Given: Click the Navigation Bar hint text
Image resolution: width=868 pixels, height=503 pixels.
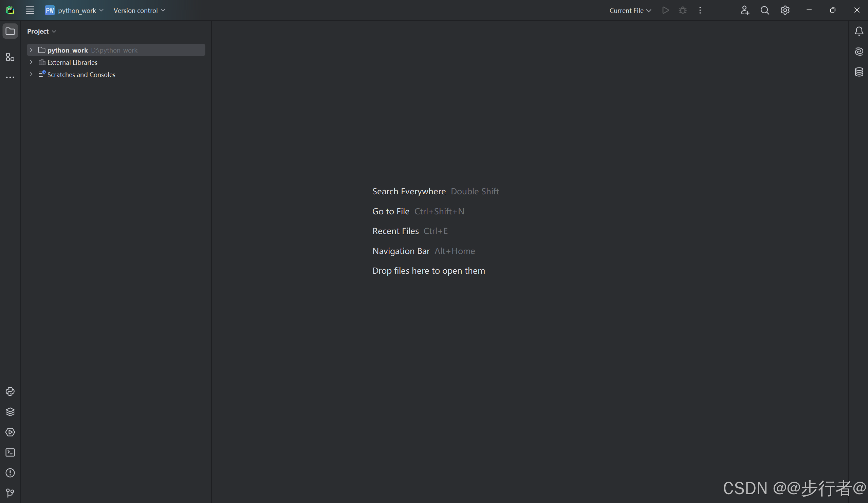Looking at the screenshot, I should [401, 251].
